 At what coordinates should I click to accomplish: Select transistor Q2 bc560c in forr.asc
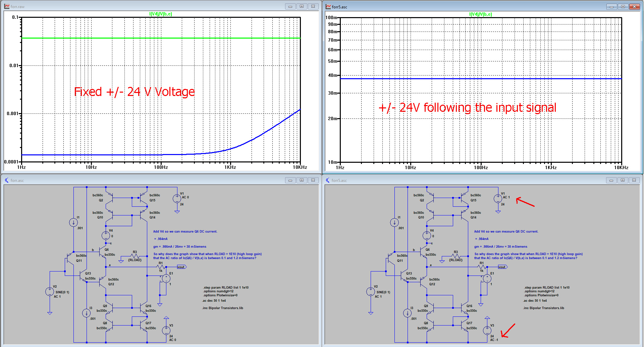pyautogui.click(x=109, y=198)
